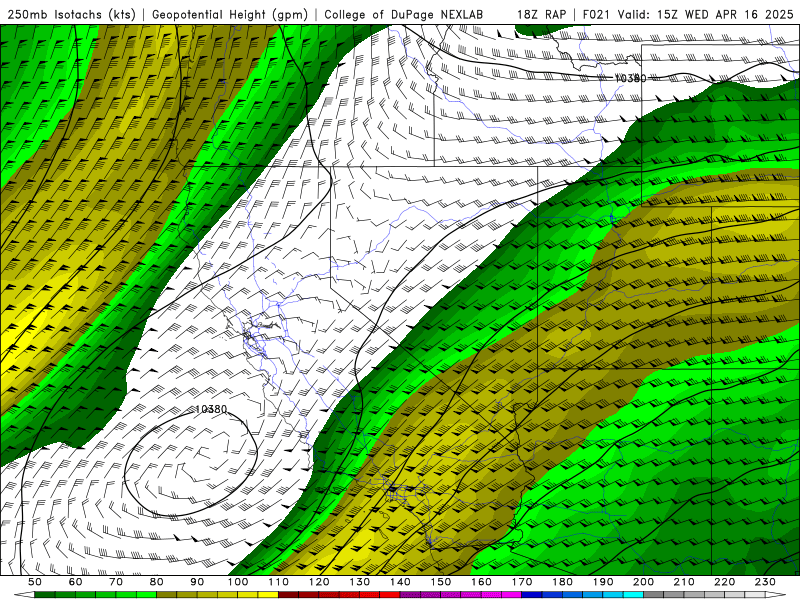Click the '250mb Isotachs (kts)' title text
This screenshot has width=800, height=600.
coord(71,15)
